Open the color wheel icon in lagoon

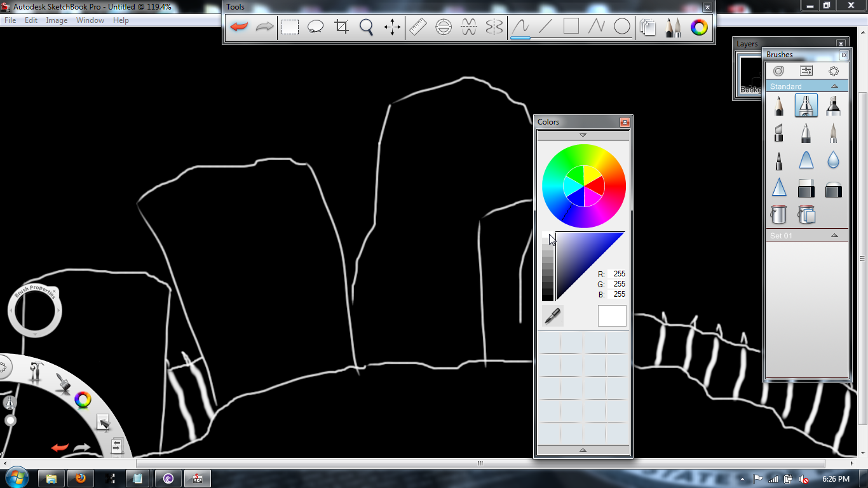point(83,400)
